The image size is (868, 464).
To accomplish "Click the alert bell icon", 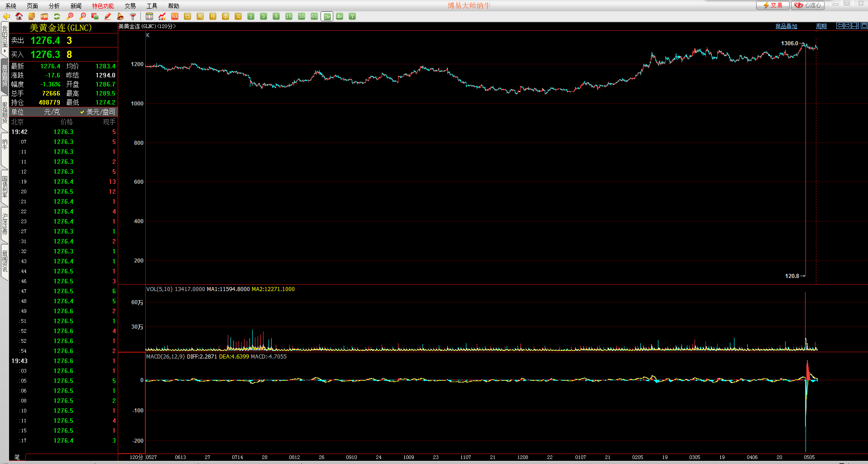I will [120, 16].
